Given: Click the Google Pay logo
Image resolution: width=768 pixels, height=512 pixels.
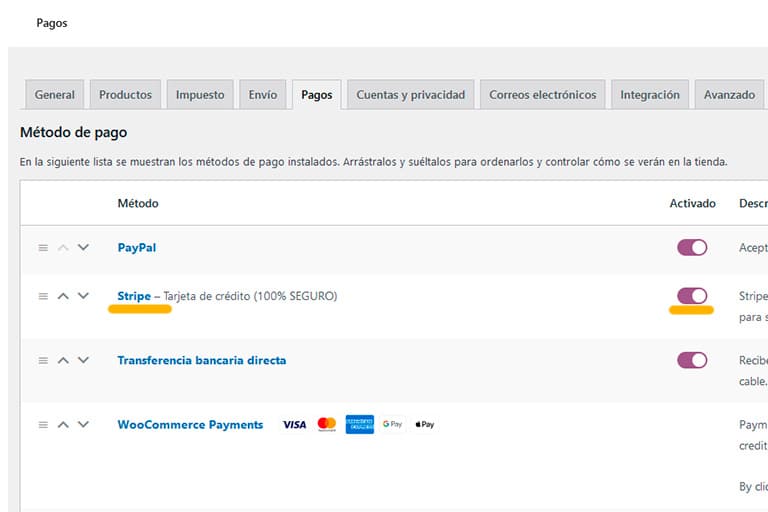Looking at the screenshot, I should point(392,424).
